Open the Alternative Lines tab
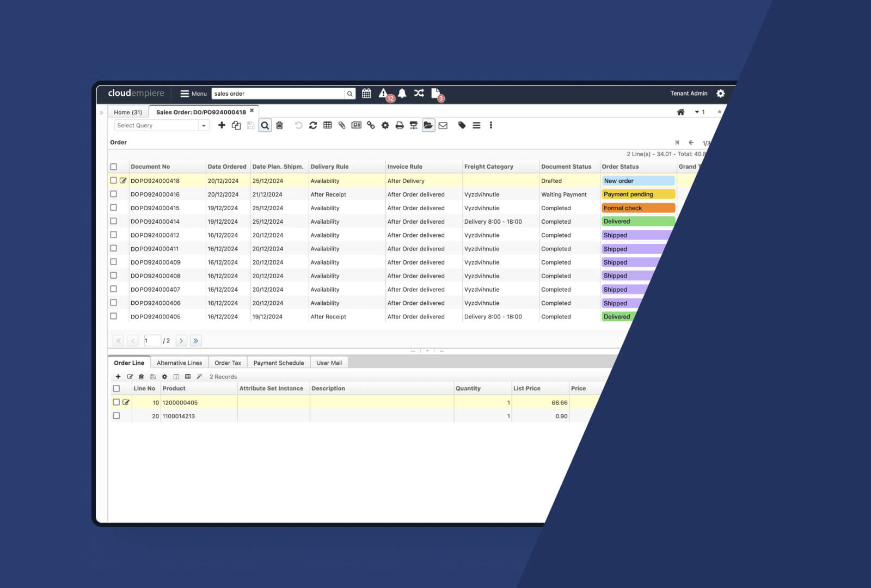 pos(179,363)
